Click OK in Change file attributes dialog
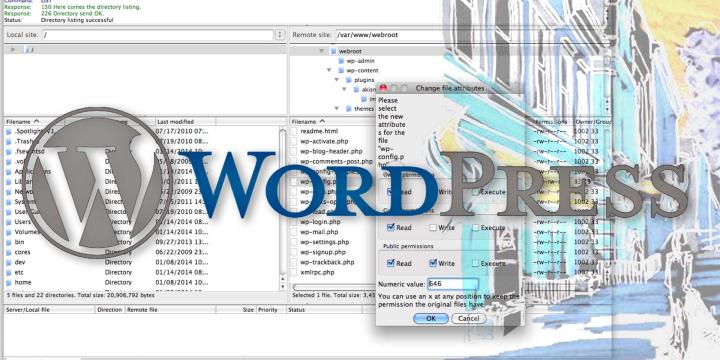Screen dimensions: 720x360 click(x=431, y=319)
